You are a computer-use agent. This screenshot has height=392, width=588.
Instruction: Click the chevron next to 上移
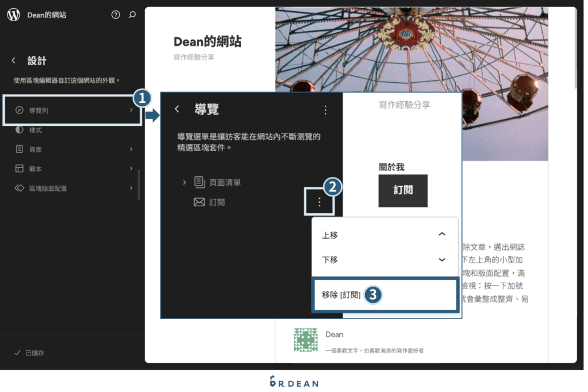coord(442,233)
